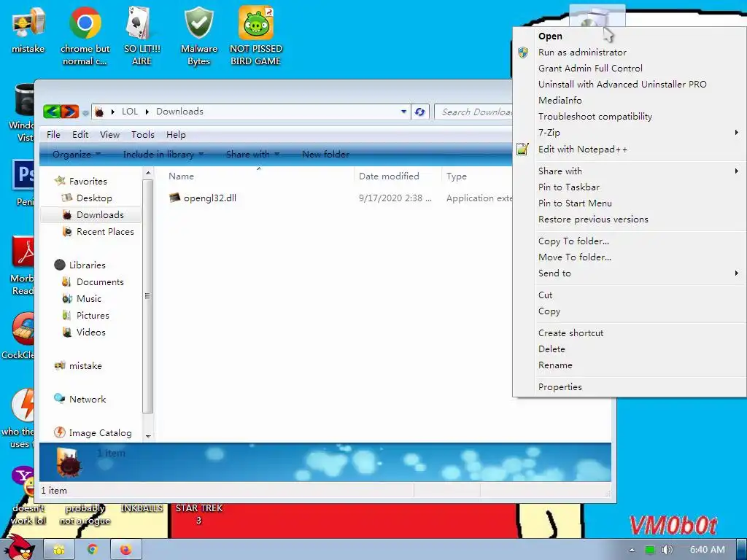
Task: Choose Rename in context menu
Action: (x=630, y=365)
